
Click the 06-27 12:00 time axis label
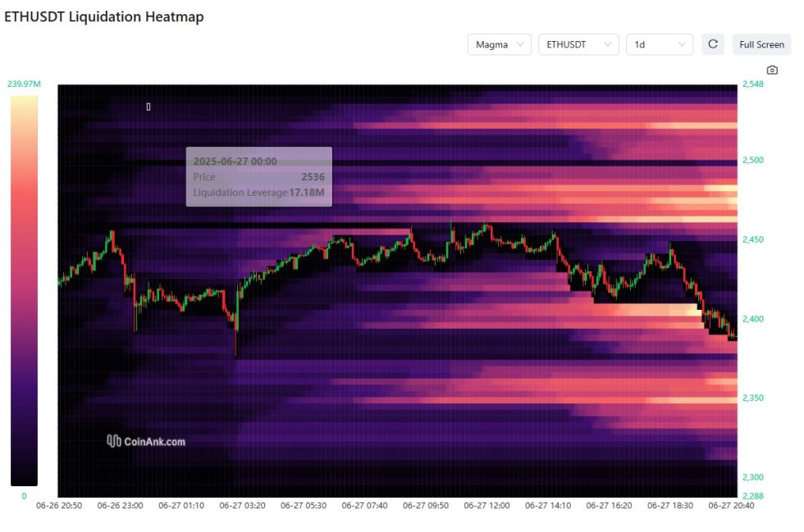(x=487, y=505)
